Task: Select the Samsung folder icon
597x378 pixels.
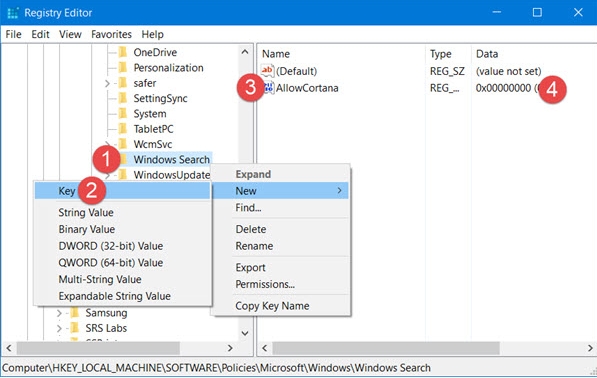Action: (75, 313)
